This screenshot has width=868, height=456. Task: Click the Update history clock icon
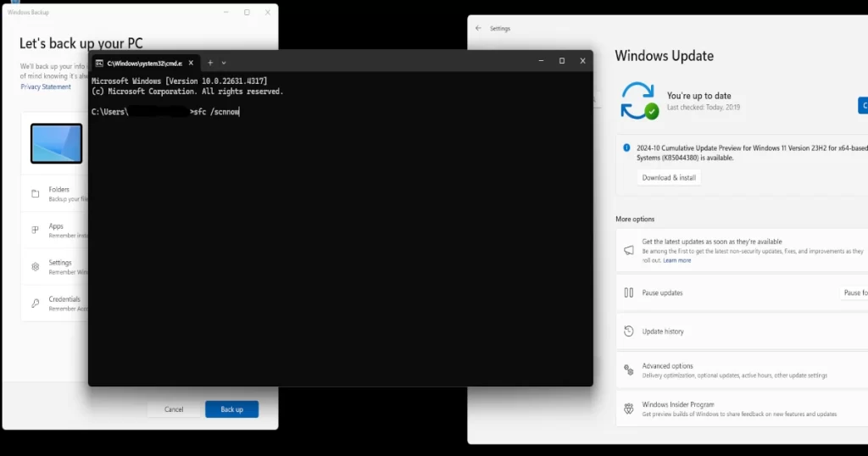coord(629,331)
